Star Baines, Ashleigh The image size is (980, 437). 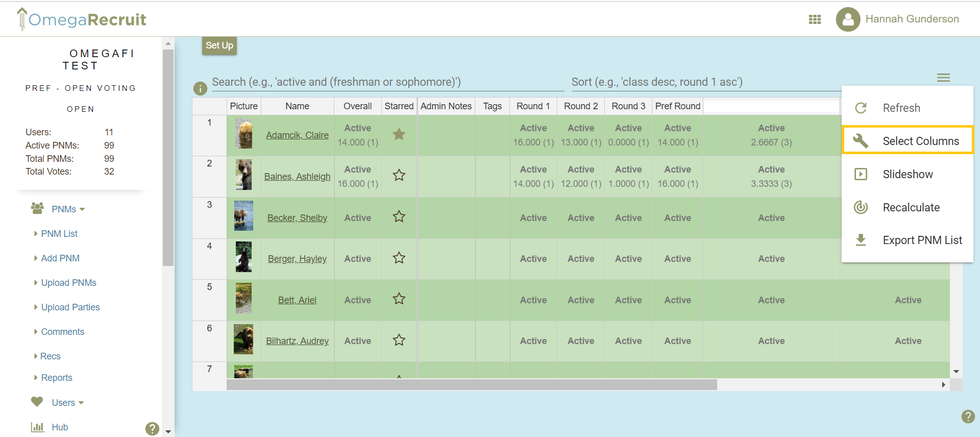(399, 176)
